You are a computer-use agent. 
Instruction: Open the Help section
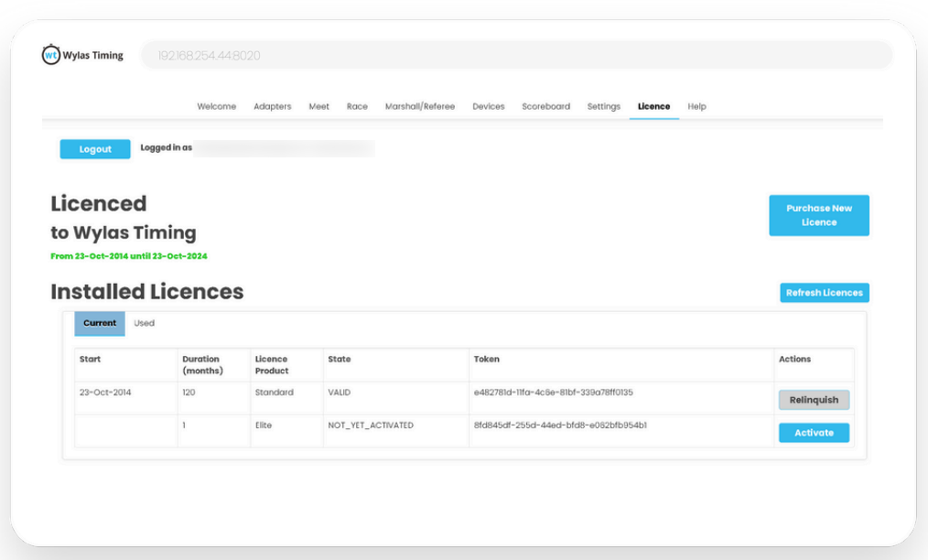[696, 106]
